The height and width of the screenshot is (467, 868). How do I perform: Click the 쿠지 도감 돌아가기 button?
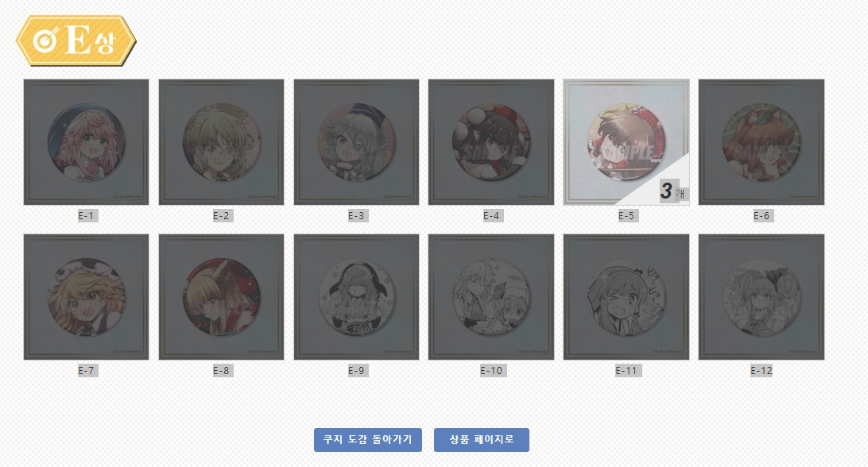[367, 440]
